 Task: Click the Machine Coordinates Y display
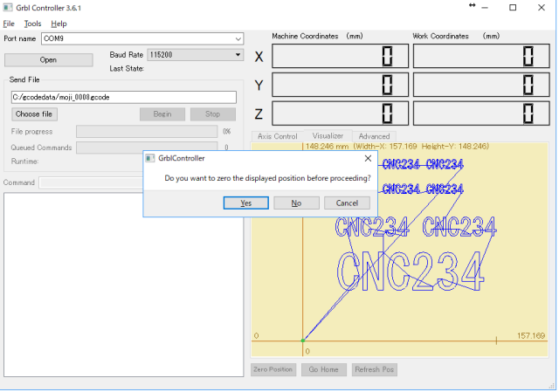pyautogui.click(x=340, y=85)
